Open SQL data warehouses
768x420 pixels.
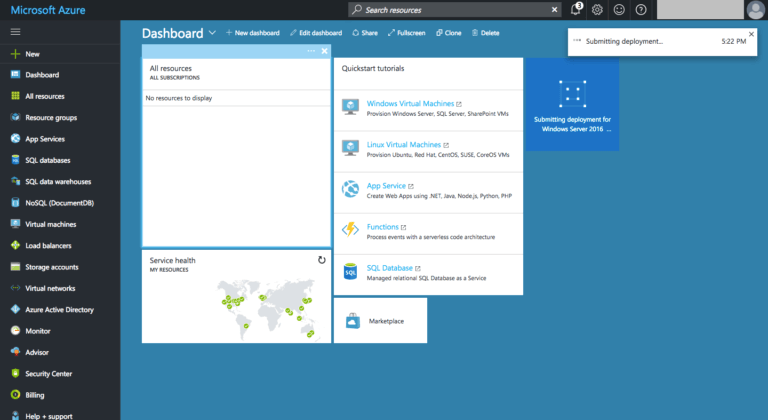tap(58, 182)
